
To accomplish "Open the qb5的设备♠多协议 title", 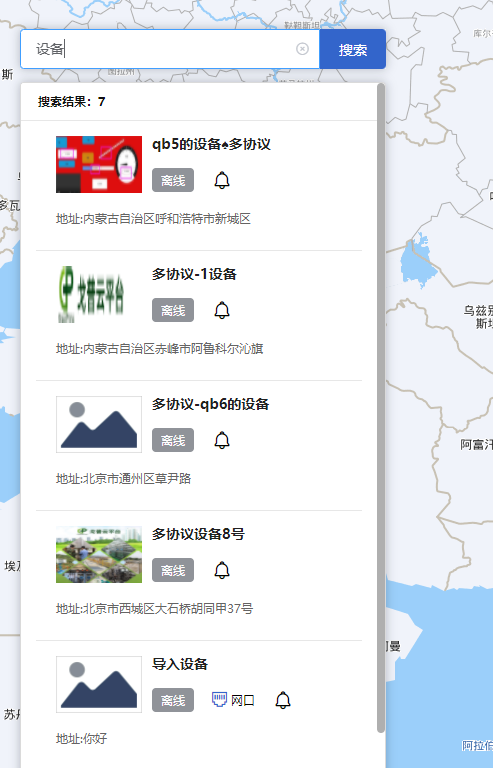I will [211, 144].
